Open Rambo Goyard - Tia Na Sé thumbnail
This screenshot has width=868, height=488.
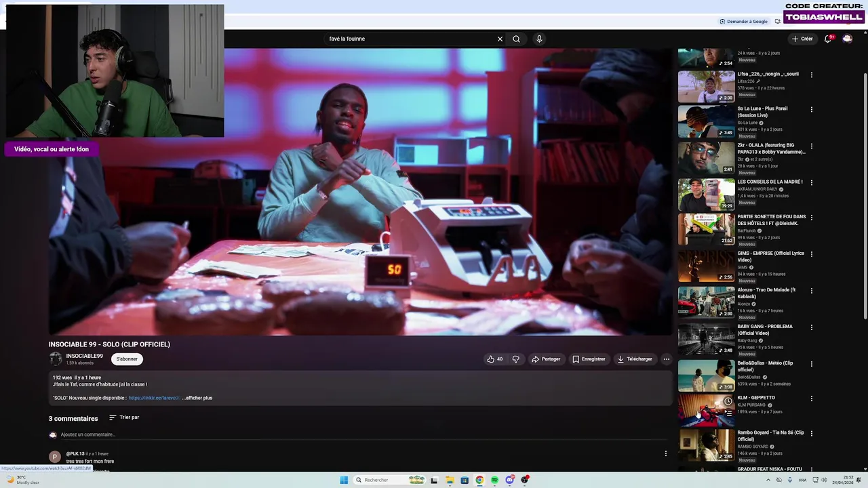coord(706,445)
